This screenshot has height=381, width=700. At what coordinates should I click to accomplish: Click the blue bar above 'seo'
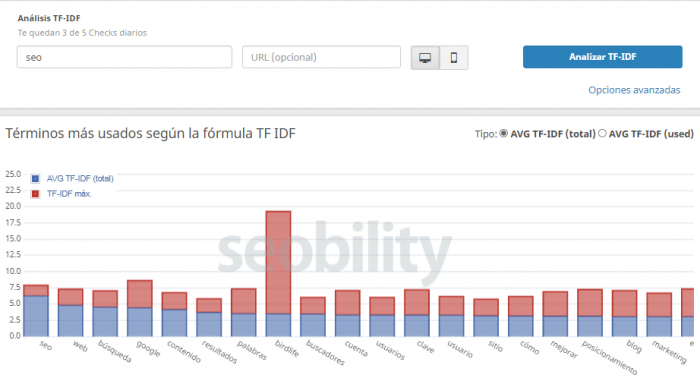tap(36, 316)
